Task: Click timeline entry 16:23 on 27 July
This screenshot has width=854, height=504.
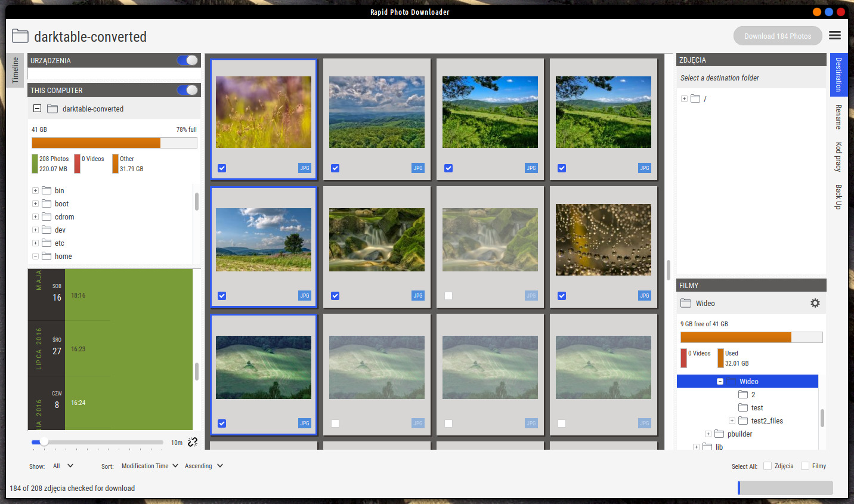Action: tap(78, 349)
